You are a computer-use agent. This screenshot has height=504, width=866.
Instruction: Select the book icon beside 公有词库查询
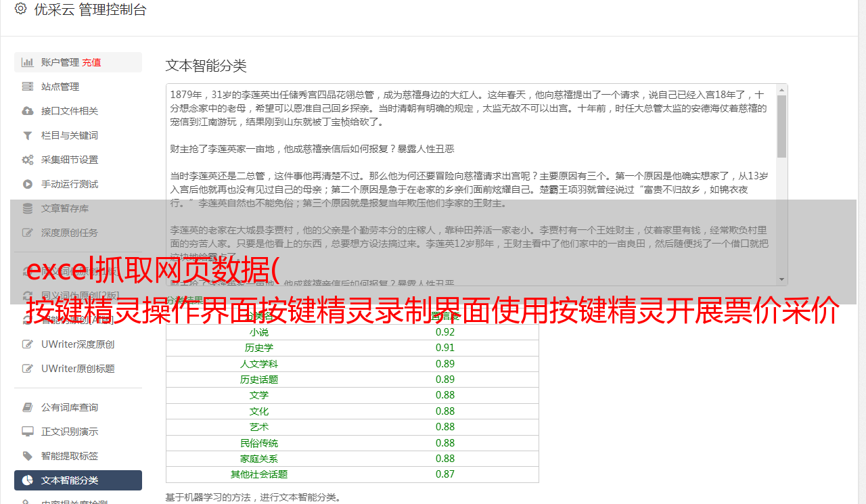point(28,407)
